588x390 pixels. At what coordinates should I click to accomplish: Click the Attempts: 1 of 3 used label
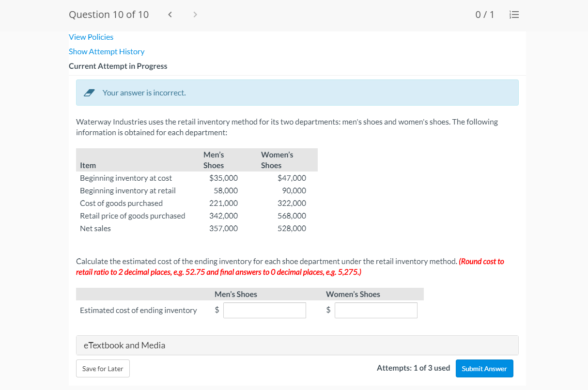click(413, 368)
